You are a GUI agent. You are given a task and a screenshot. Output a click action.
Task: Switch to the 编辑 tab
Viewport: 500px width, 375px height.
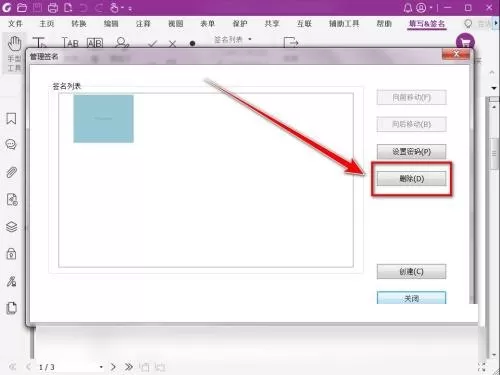coord(111,24)
